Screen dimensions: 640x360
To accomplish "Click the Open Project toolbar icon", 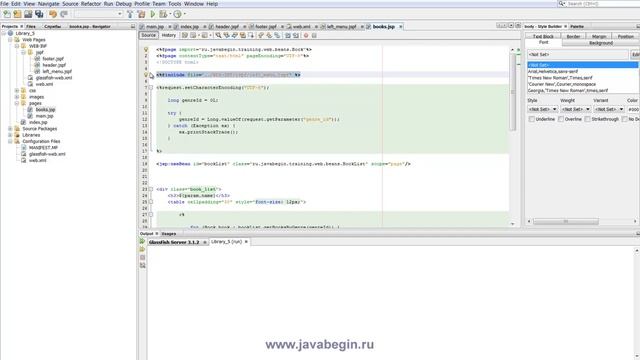I will (28, 14).
